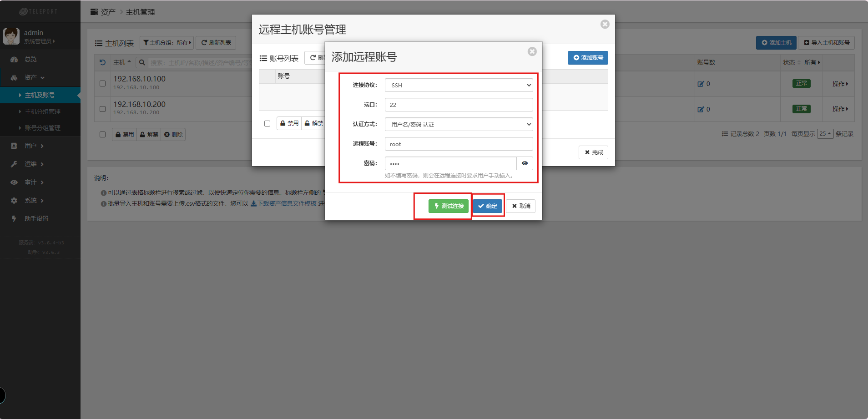Click the green 测试连接 button
The image size is (868, 420).
[448, 206]
